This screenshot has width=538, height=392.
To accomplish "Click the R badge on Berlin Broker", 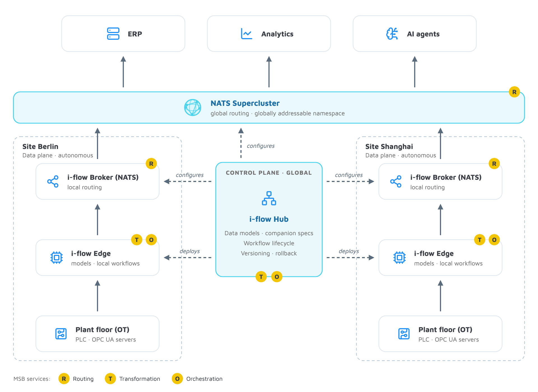I will click(x=151, y=164).
